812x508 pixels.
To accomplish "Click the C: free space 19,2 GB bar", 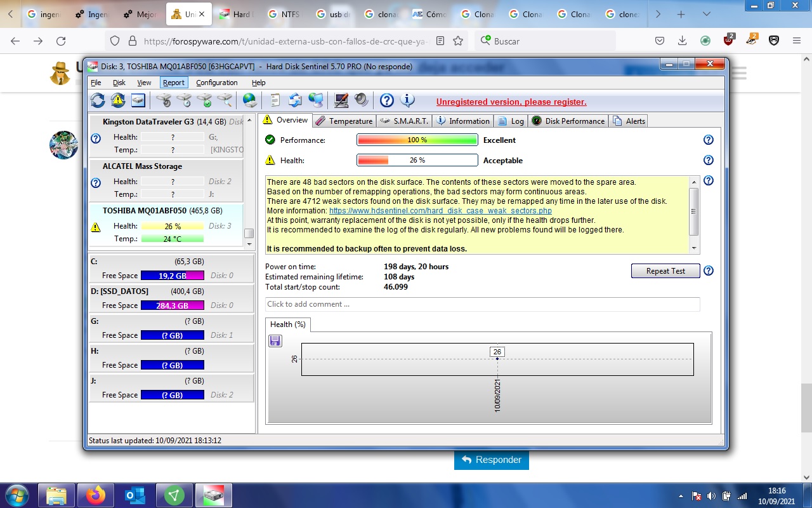I will click(173, 276).
